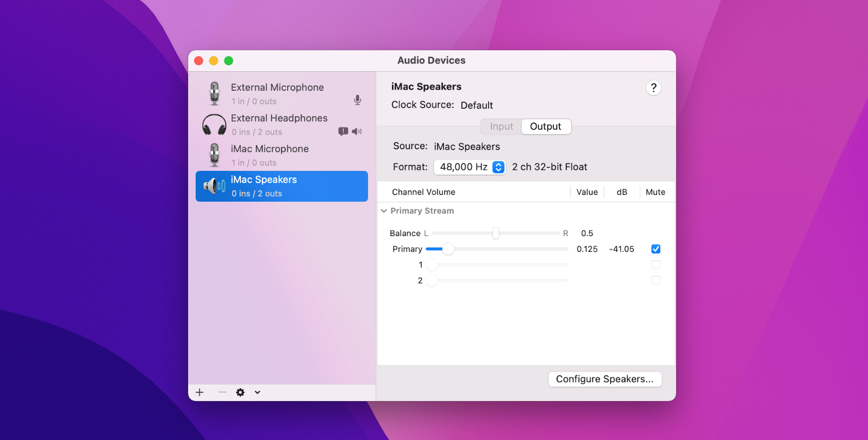Click the Balance value 0.5
Viewport: 868px width, 440px height.
[587, 233]
